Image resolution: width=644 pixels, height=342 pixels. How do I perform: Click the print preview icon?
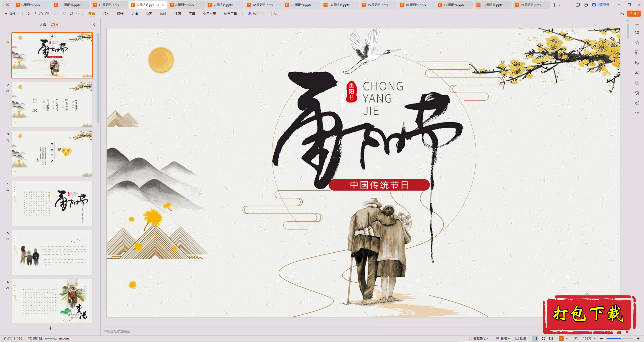(47, 14)
